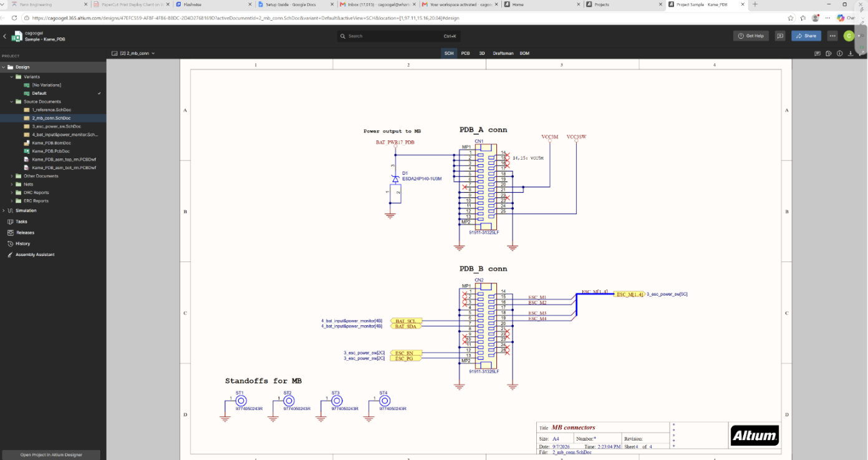Viewport: 868px width, 460px height.
Task: Expand the ERC Reports folder
Action: pyautogui.click(x=11, y=201)
